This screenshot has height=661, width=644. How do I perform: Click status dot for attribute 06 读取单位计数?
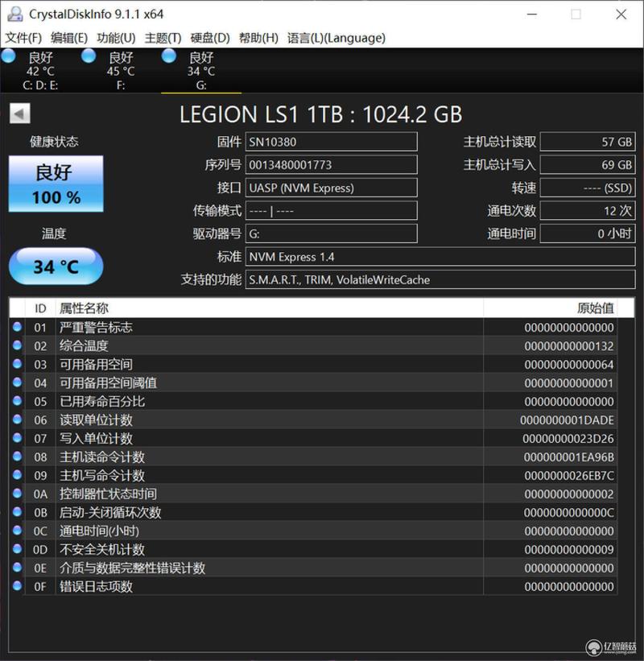(x=17, y=419)
